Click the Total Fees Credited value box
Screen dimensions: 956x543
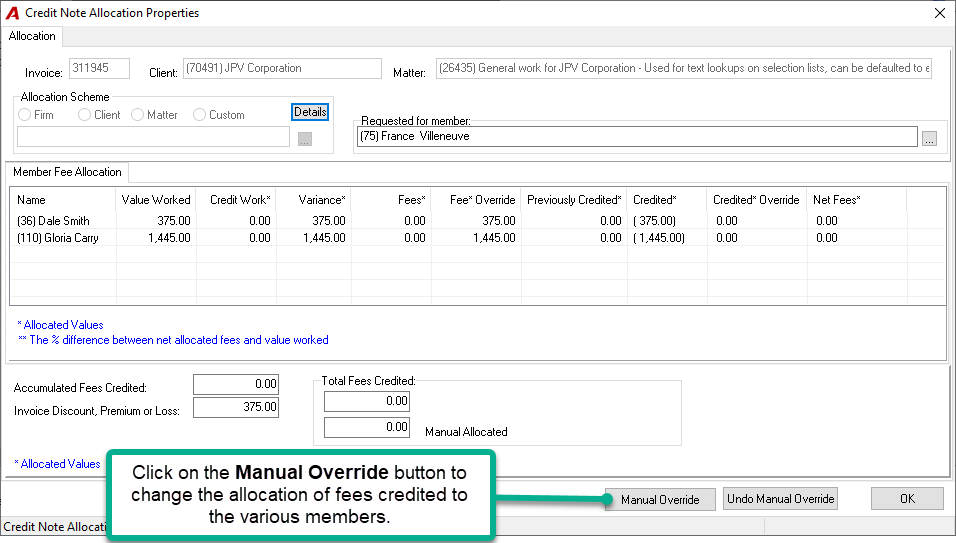pyautogui.click(x=367, y=401)
